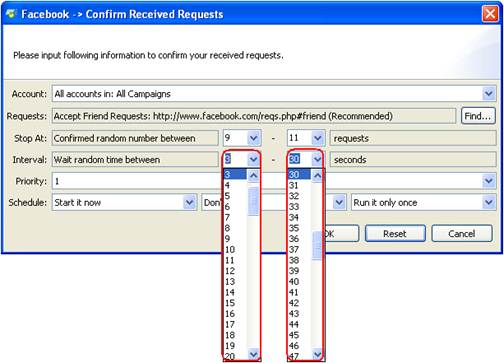Viewport: 504px width, 363px height.
Task: Select 42 in the right interval list
Action: pos(299,303)
